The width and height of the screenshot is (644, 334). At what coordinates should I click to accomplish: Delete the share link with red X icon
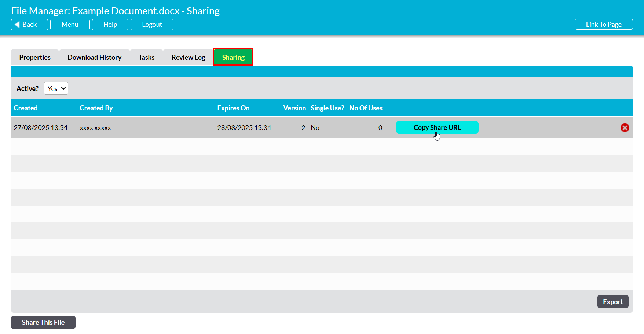click(625, 128)
